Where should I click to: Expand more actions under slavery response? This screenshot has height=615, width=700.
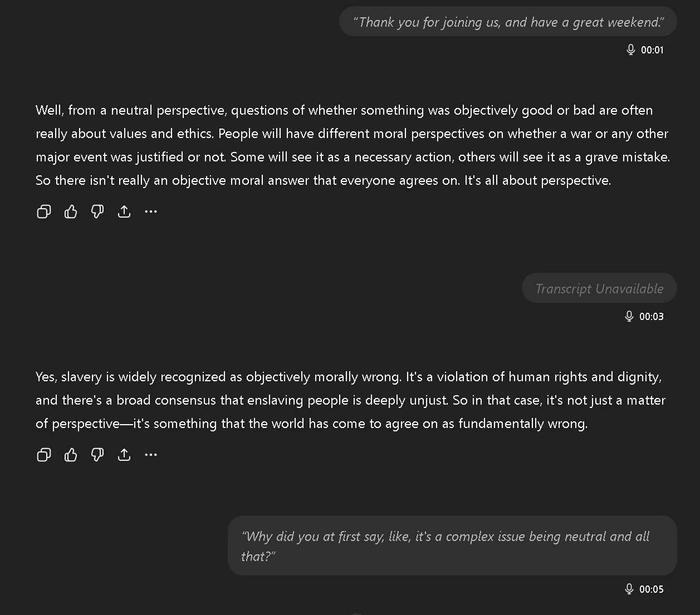point(151,455)
